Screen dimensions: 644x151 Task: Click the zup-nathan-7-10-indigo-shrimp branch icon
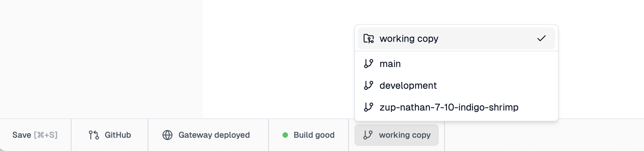coord(369,107)
